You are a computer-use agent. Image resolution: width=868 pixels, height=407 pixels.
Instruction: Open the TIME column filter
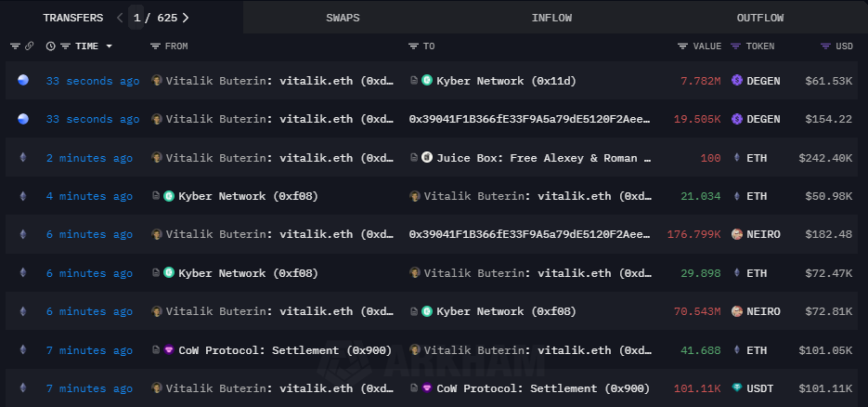click(x=65, y=46)
